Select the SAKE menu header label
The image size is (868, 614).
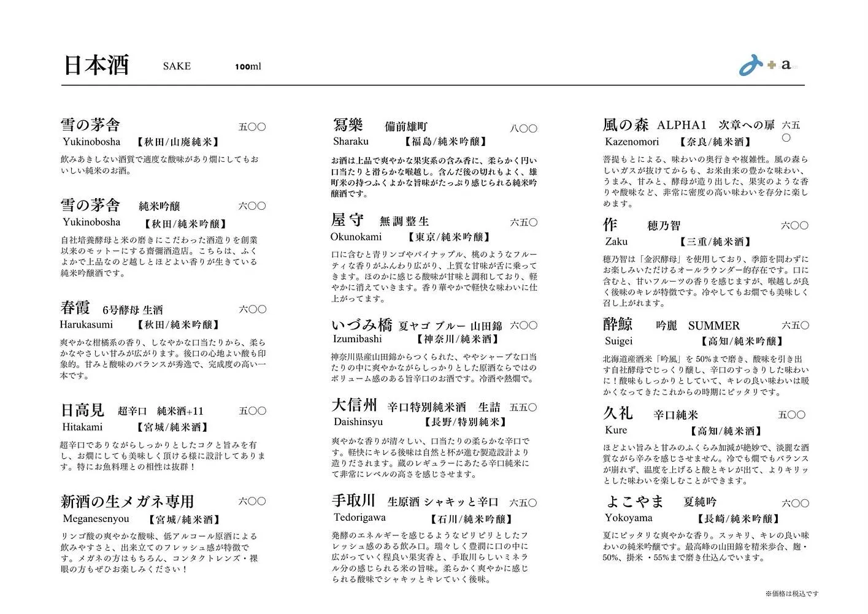[x=176, y=66]
